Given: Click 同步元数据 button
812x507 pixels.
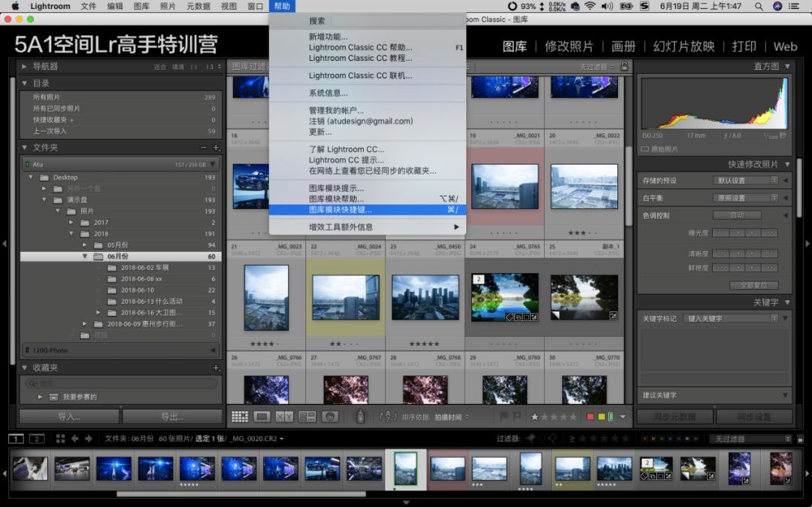Looking at the screenshot, I should pyautogui.click(x=674, y=417).
